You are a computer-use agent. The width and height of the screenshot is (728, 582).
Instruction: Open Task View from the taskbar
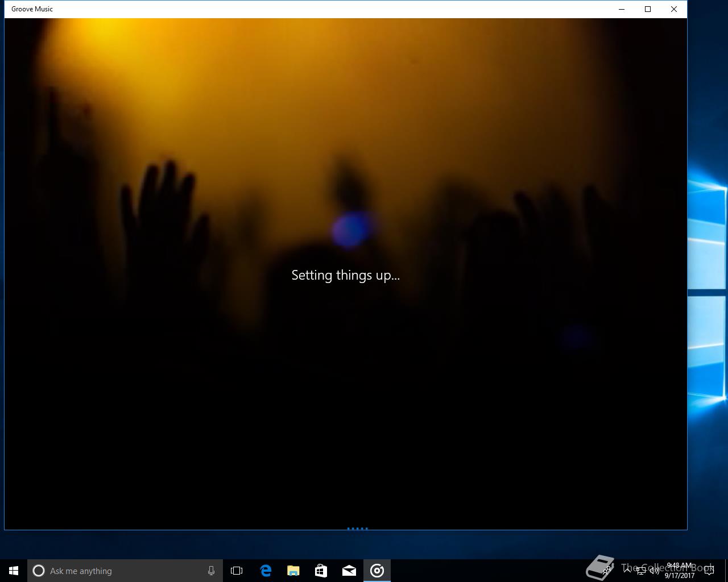[237, 571]
